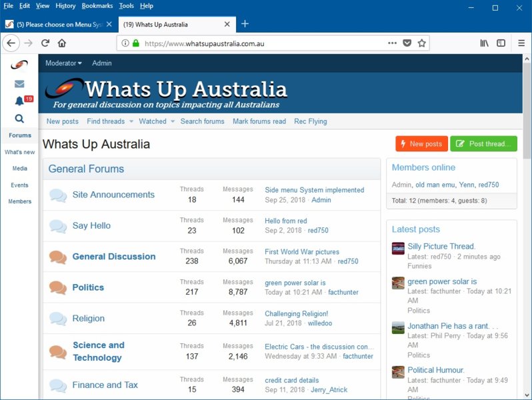Click the orange New posts button
This screenshot has height=400, width=532.
421,144
